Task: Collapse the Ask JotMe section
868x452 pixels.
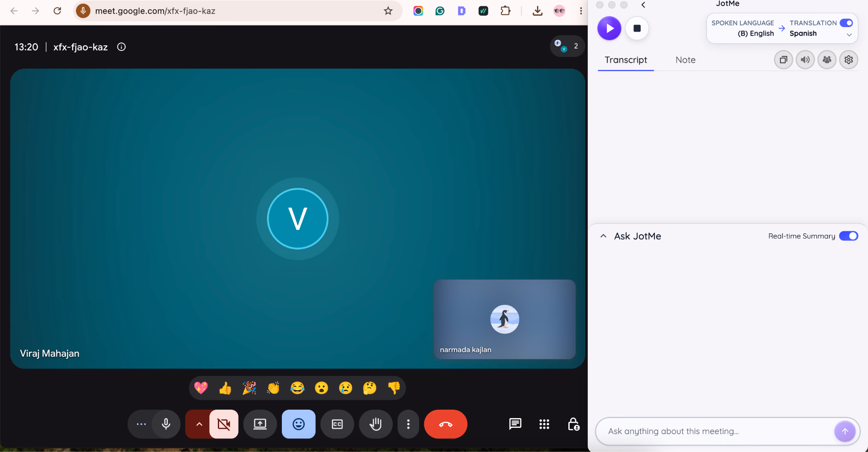Action: [x=603, y=236]
